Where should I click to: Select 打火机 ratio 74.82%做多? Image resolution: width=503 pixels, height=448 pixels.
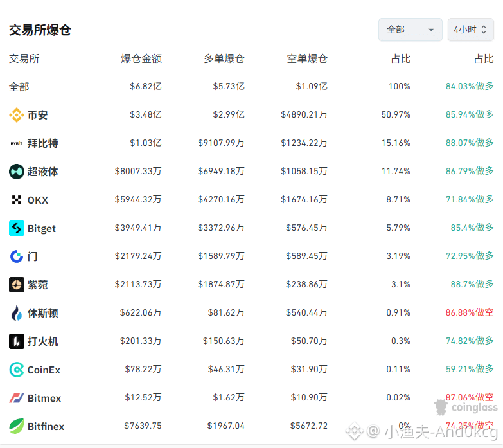pyautogui.click(x=470, y=341)
